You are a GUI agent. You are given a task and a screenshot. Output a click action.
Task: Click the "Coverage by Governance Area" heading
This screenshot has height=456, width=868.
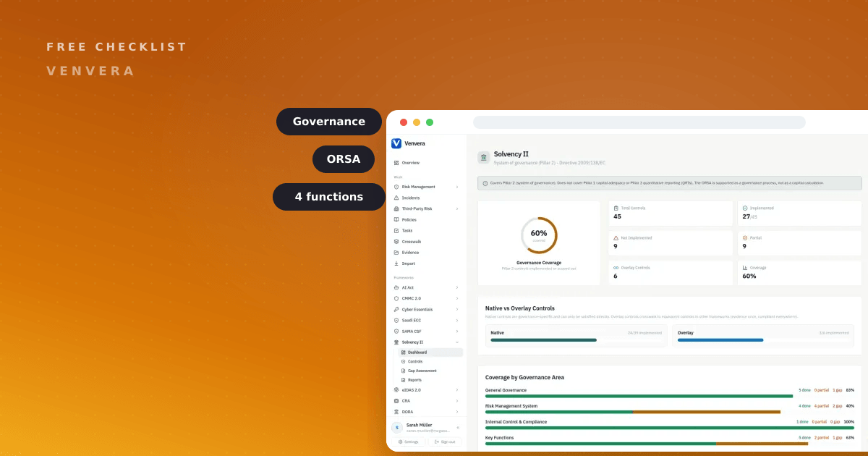pos(524,377)
